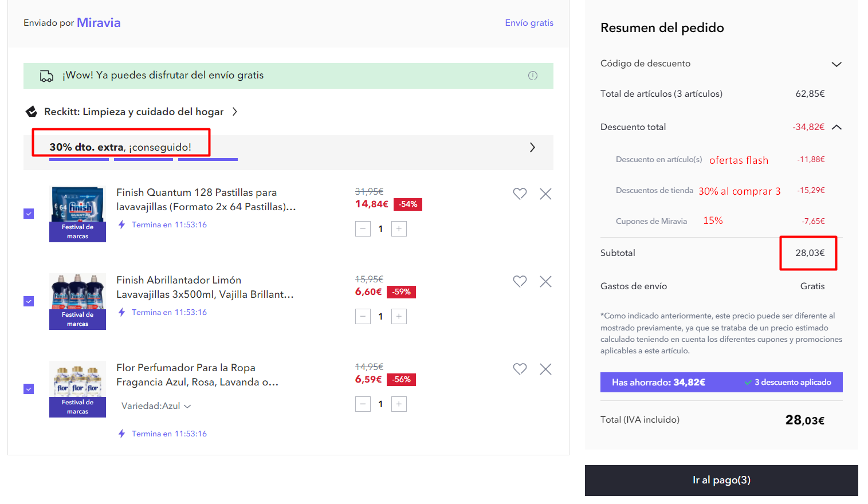Uncheck the Finish Quantum item checkbox
This screenshot has height=504, width=868.
click(29, 214)
